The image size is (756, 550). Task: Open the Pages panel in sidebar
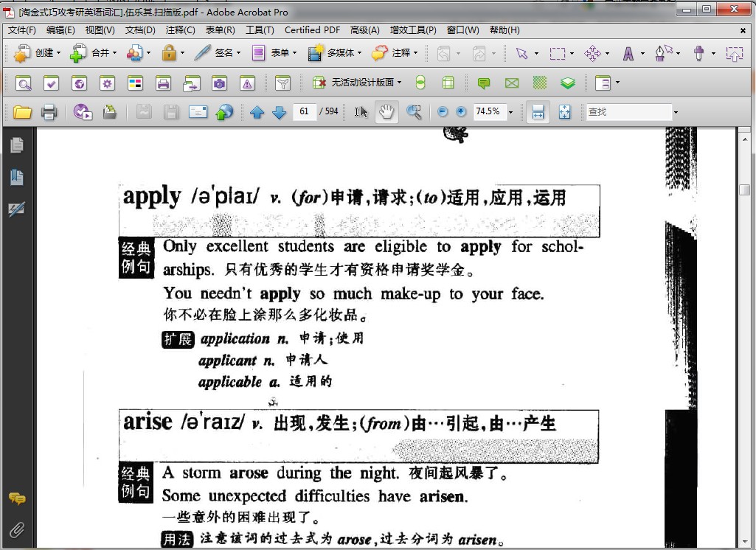[x=17, y=145]
